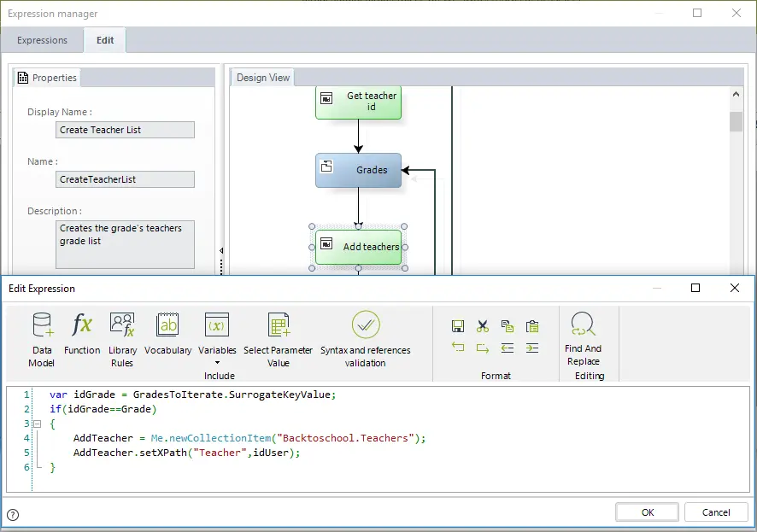
Task: Insert a Function with the fx icon
Action: coord(82,333)
